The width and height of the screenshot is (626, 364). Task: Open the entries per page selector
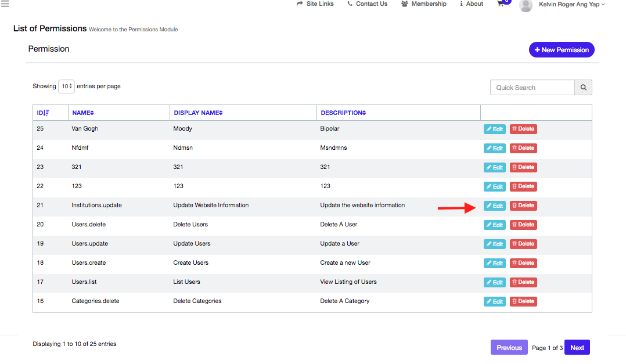[x=66, y=87]
